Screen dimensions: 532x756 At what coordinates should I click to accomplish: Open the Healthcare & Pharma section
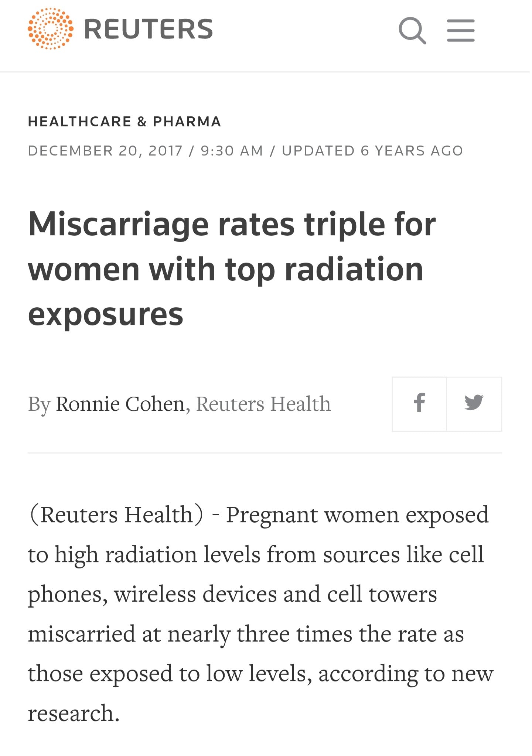pos(125,122)
